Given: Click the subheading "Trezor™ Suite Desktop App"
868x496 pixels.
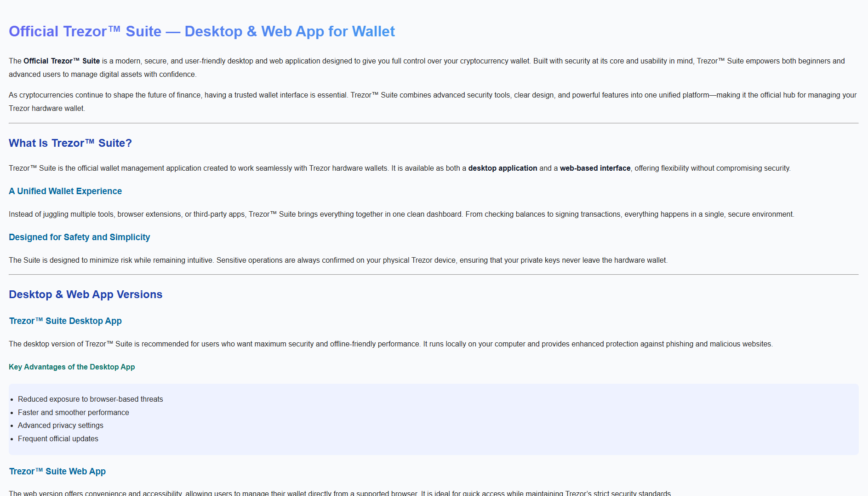Looking at the screenshot, I should click(x=65, y=321).
